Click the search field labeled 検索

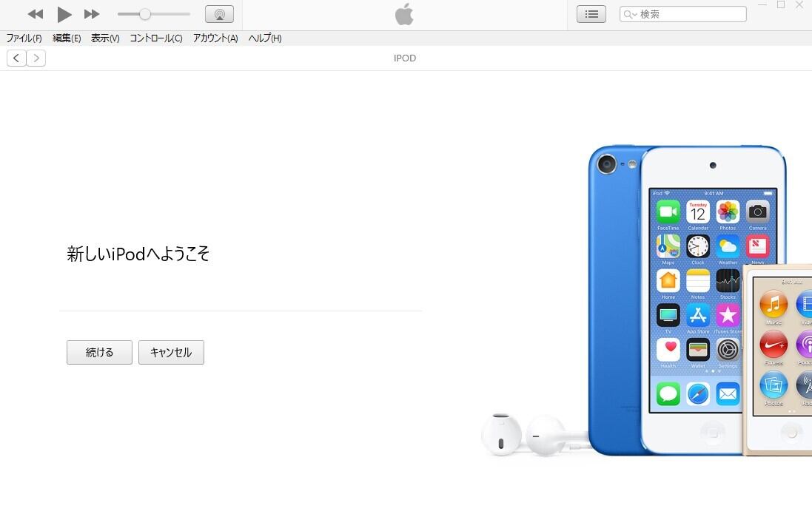[x=683, y=14]
